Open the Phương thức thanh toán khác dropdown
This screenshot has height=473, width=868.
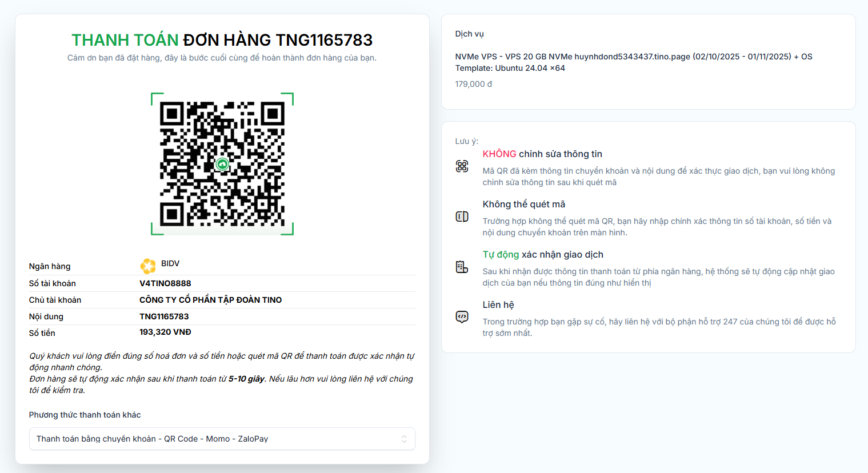pos(222,439)
